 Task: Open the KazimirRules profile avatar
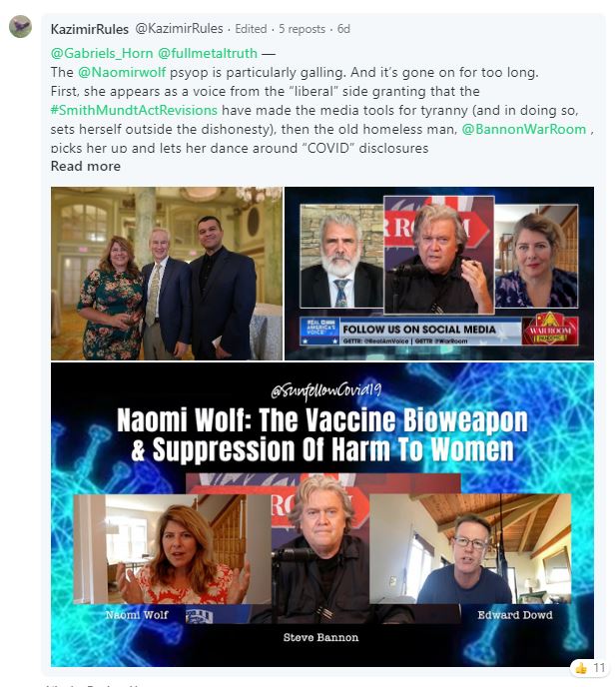point(20,27)
